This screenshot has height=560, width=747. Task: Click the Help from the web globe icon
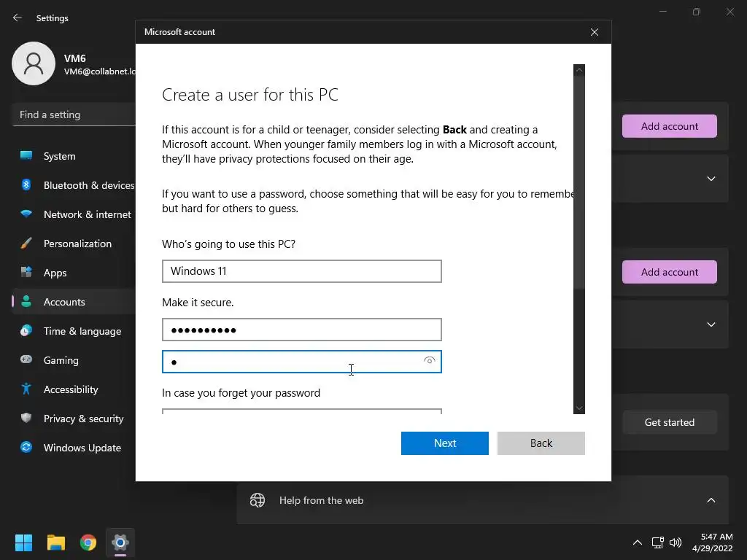click(258, 500)
